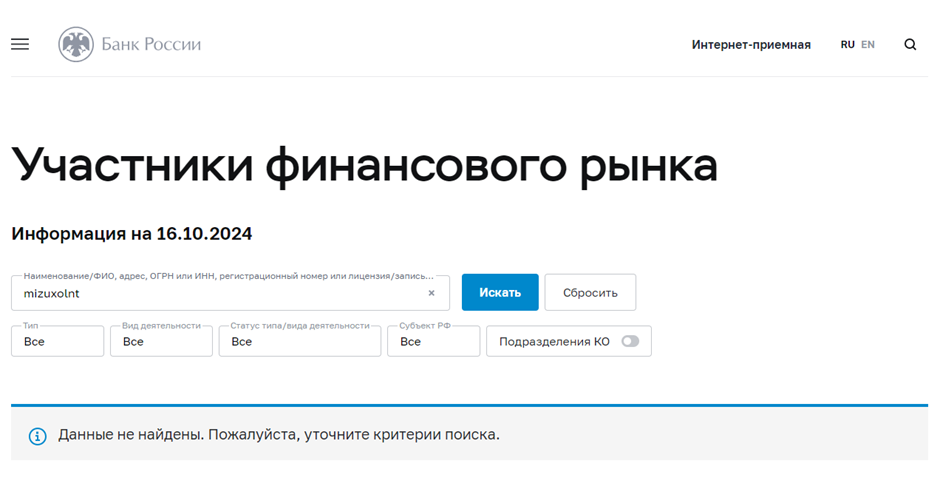This screenshot has height=492, width=940.
Task: Open the Тип dropdown
Action: point(58,341)
